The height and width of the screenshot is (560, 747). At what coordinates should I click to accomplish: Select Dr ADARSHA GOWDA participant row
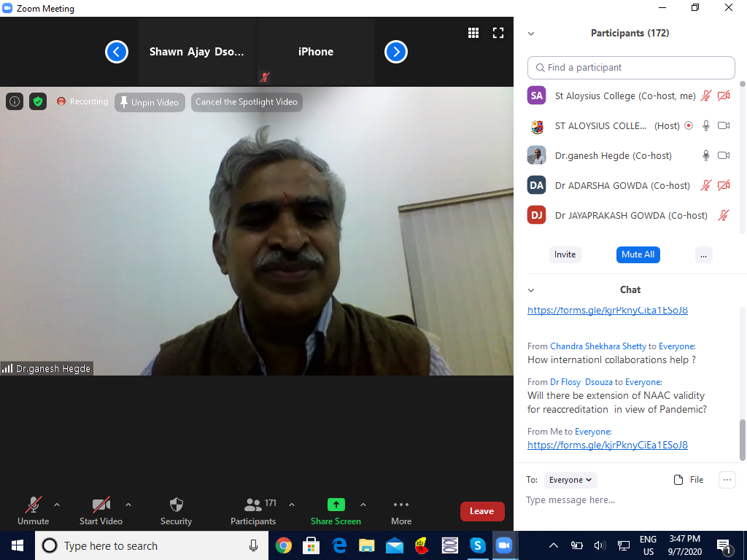click(x=631, y=185)
